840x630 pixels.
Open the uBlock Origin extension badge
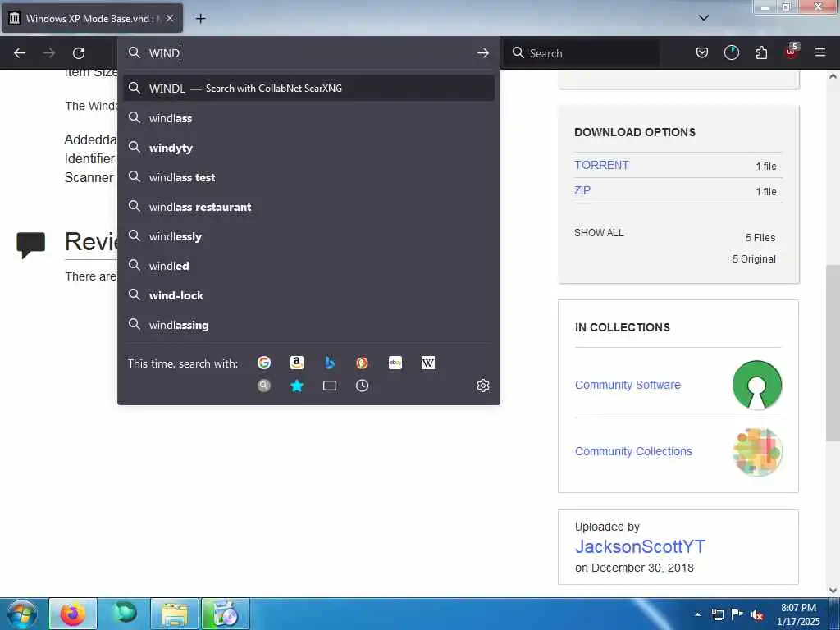[x=792, y=52]
